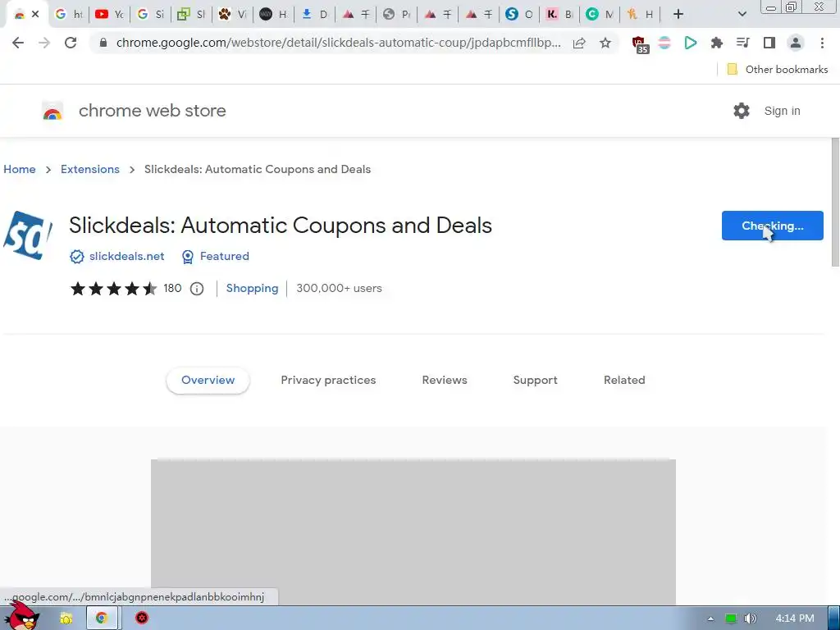Click the green tray status icon

pyautogui.click(x=731, y=619)
